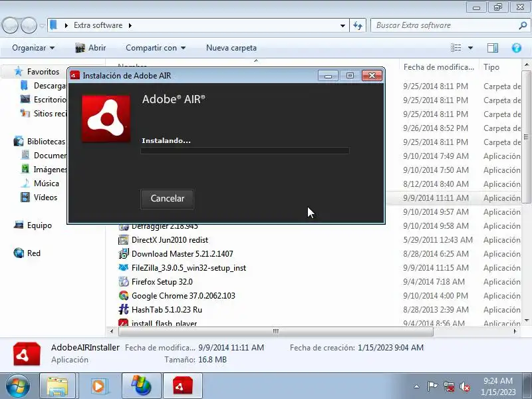Image resolution: width=532 pixels, height=399 pixels.
Task: Open Windows Media Player from the taskbar
Action: 98,386
